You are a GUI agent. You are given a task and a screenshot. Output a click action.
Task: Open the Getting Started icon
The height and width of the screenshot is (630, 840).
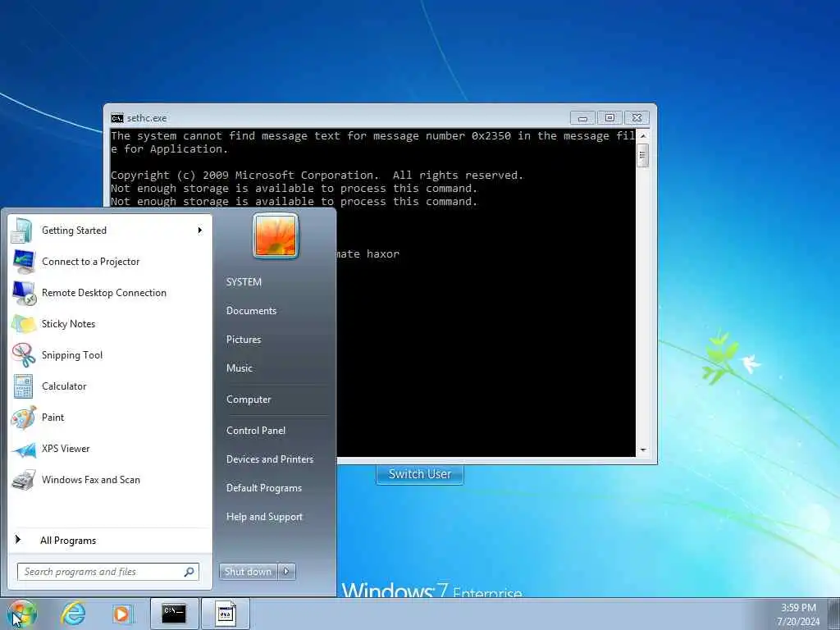pos(22,231)
